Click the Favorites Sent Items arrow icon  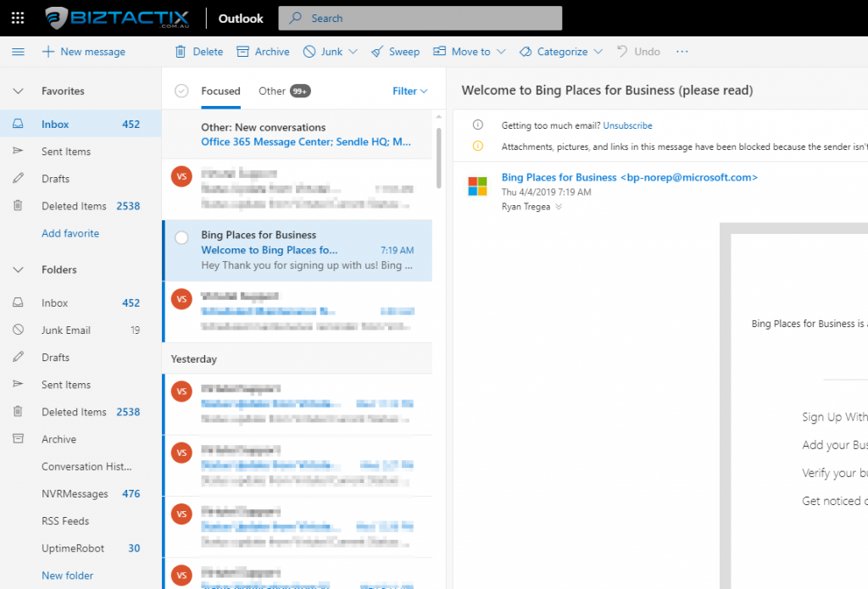click(19, 151)
